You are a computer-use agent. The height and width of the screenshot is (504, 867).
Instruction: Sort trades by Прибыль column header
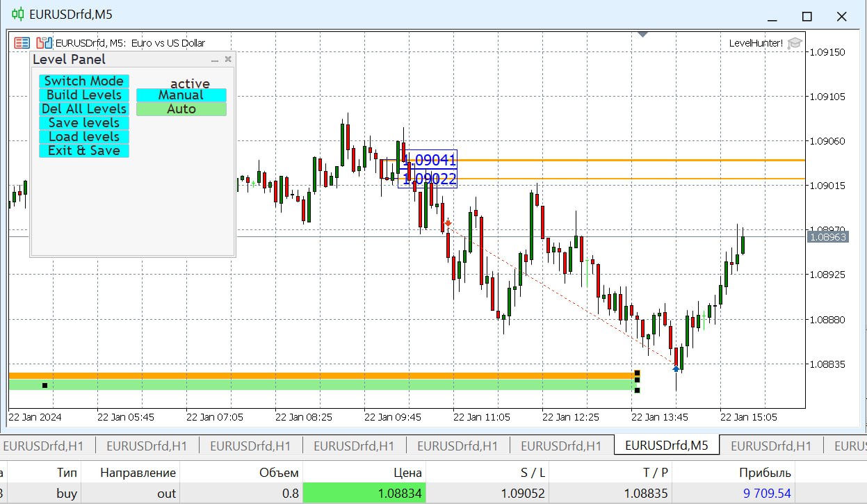coord(765,473)
